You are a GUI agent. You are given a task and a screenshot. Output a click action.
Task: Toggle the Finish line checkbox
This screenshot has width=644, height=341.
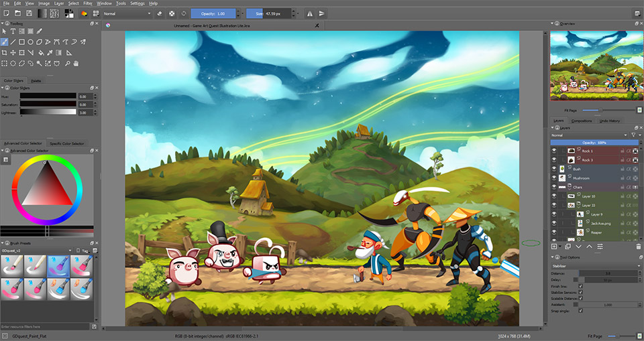click(x=580, y=286)
